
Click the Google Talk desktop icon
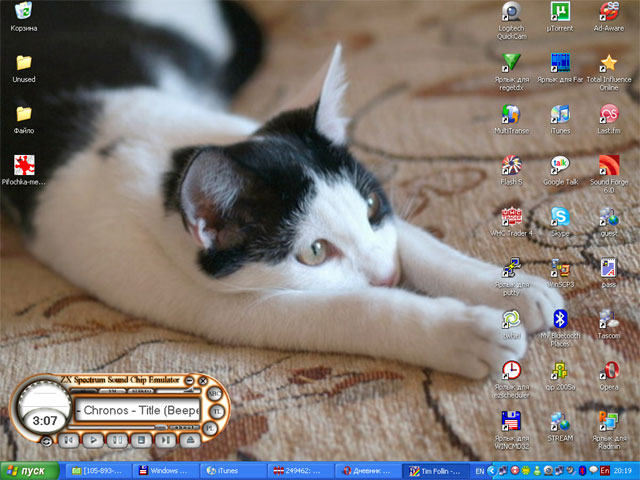(x=560, y=165)
